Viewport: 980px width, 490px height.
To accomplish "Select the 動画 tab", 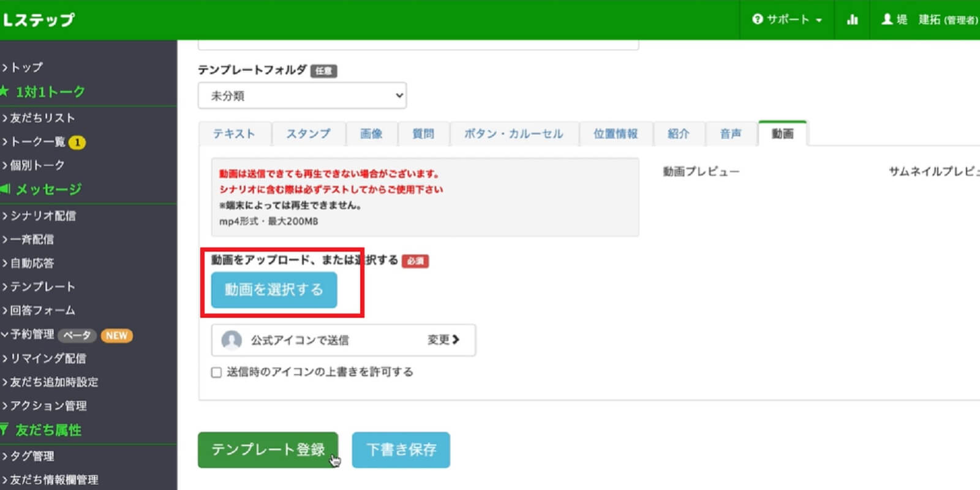I will [x=783, y=134].
